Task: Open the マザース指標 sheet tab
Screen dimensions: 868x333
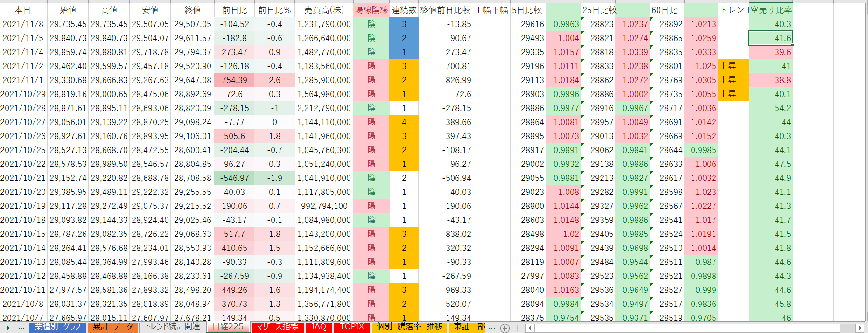Action: tap(277, 327)
